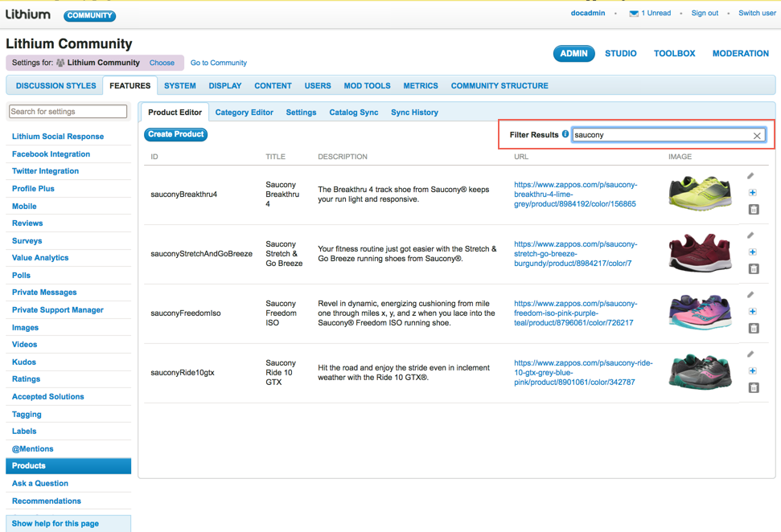Open the TOOLBOX section
781x532 pixels.
coord(674,54)
